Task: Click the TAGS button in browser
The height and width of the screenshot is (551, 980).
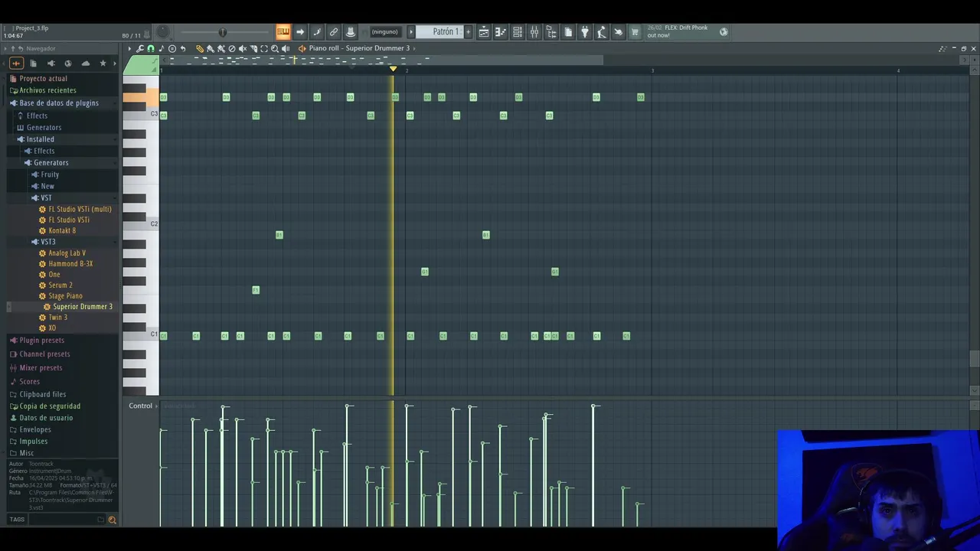Action: tap(17, 520)
